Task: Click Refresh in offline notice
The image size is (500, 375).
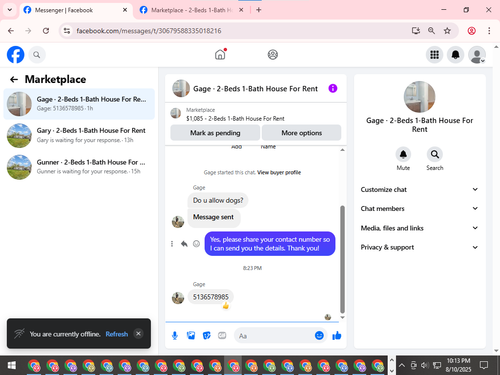Action: (x=117, y=334)
